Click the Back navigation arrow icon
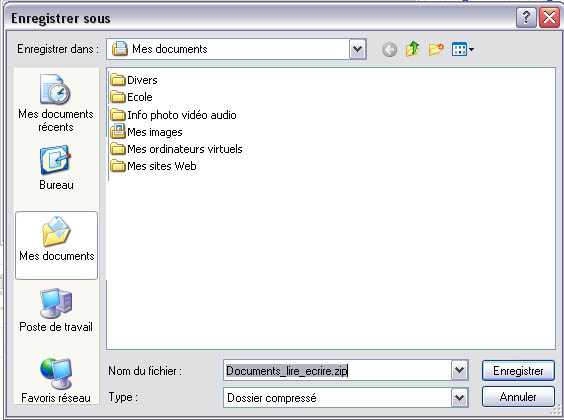Screen dimensions: 564x420 [x=389, y=49]
